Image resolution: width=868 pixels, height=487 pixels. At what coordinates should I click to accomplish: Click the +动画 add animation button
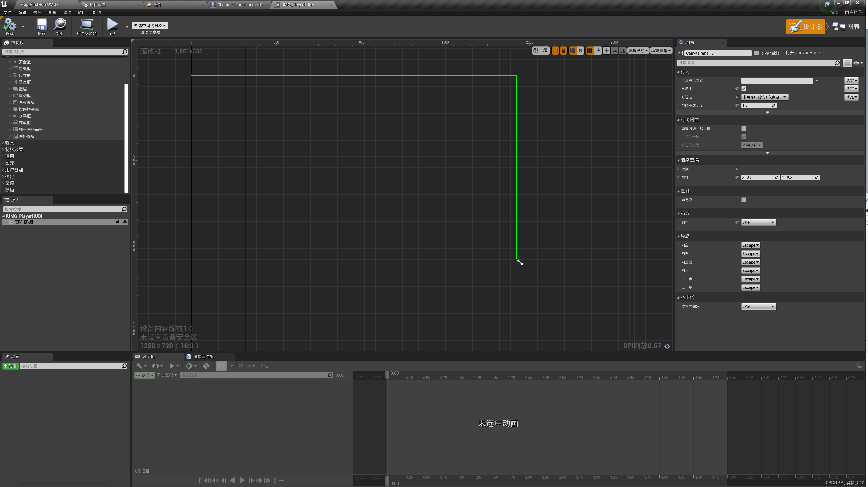(x=10, y=366)
